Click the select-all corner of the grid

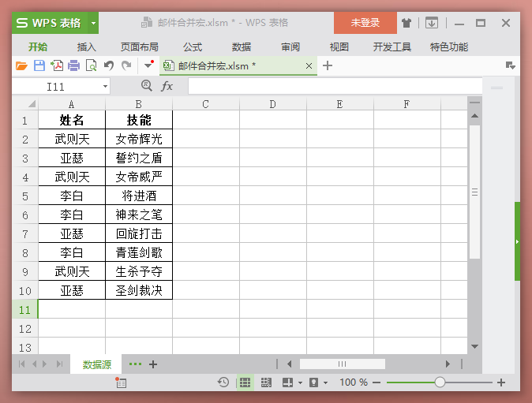25,104
